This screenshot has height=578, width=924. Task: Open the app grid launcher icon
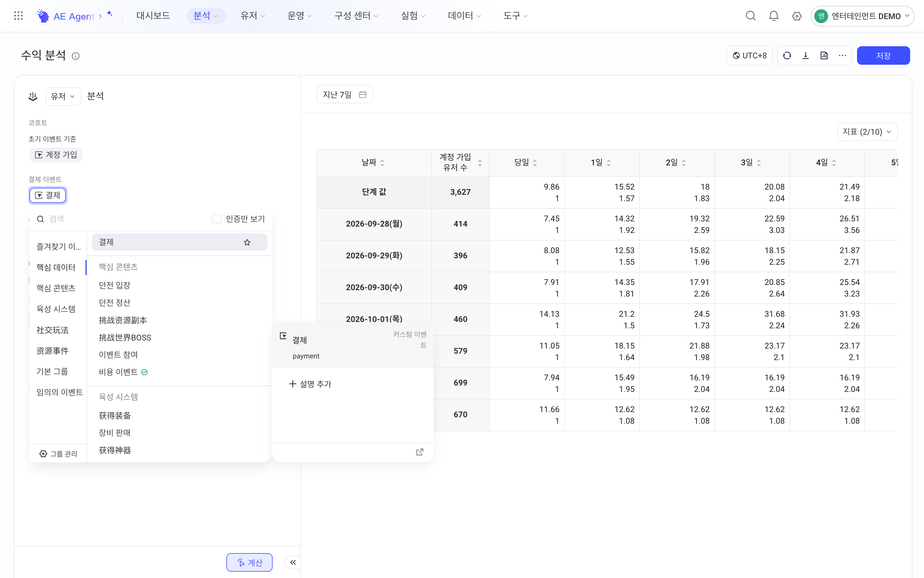[x=18, y=16]
